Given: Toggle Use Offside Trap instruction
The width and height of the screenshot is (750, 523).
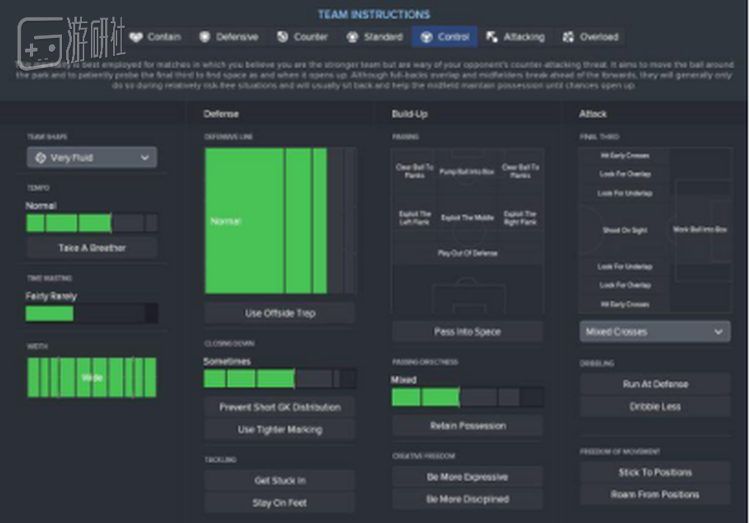Looking at the screenshot, I should 279,313.
